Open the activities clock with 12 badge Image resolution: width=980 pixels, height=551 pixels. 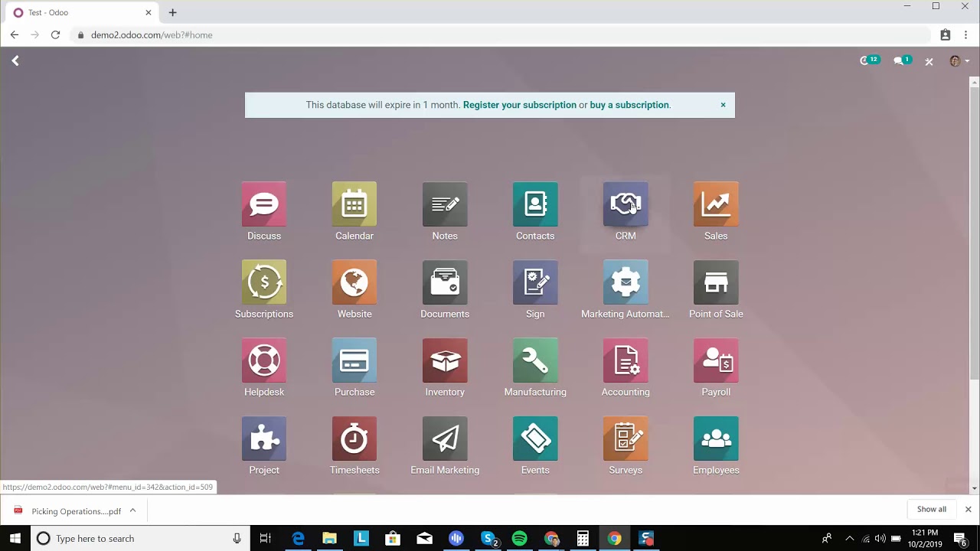click(x=869, y=60)
